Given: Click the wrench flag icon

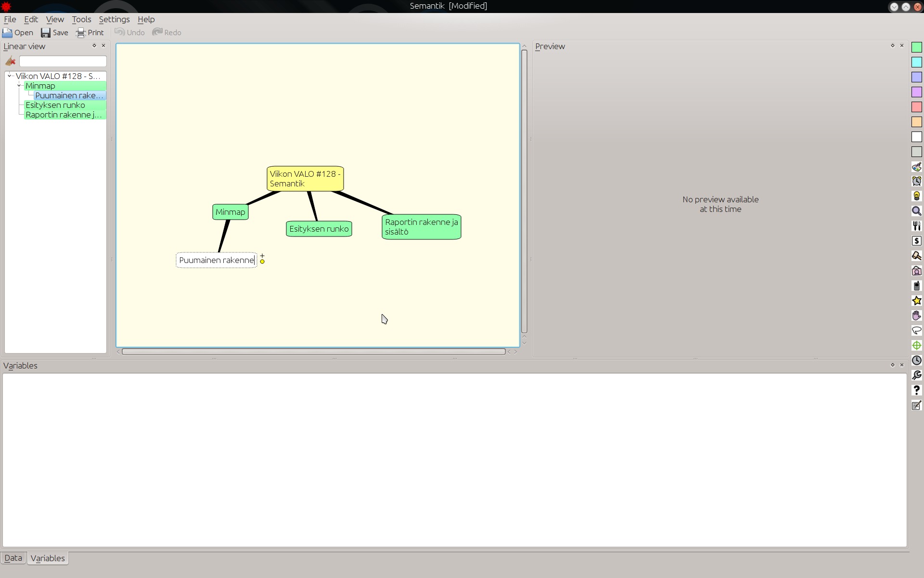Looking at the screenshot, I should click(x=917, y=375).
